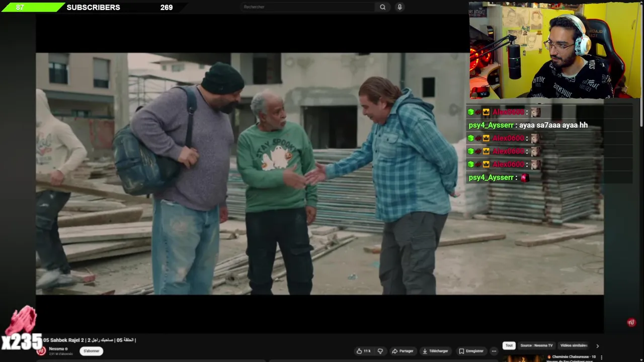Open the Partager share button

pyautogui.click(x=403, y=351)
